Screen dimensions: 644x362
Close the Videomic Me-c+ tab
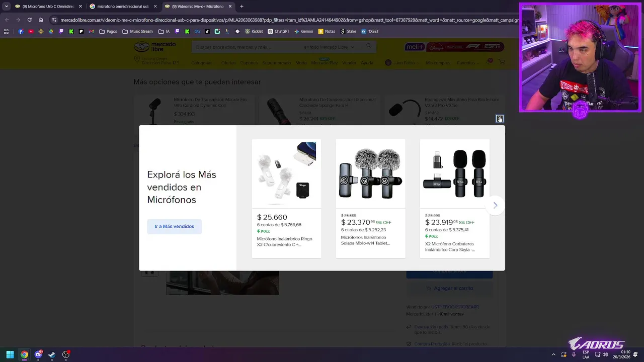coord(230,7)
